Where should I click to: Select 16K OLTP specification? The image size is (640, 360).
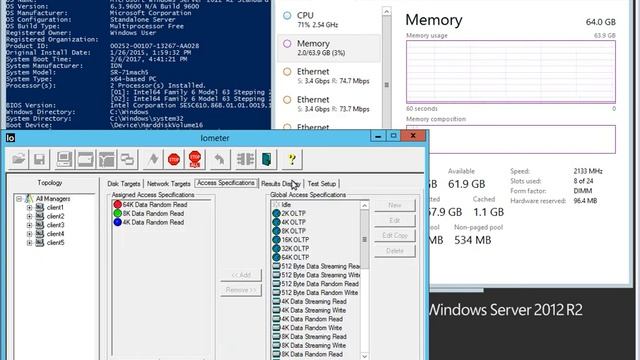pos(291,240)
